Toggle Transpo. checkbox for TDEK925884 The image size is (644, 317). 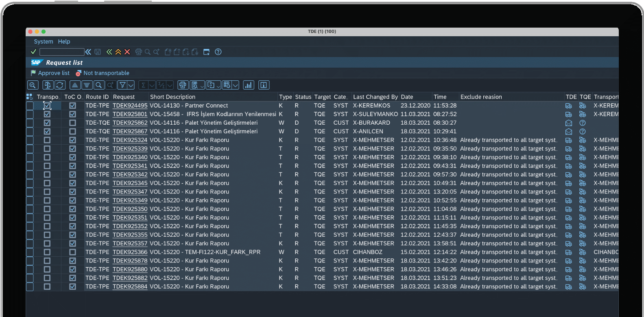click(47, 286)
